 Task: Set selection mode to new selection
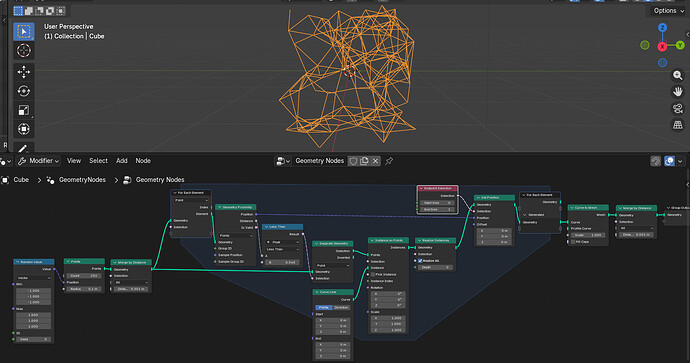(18, 11)
